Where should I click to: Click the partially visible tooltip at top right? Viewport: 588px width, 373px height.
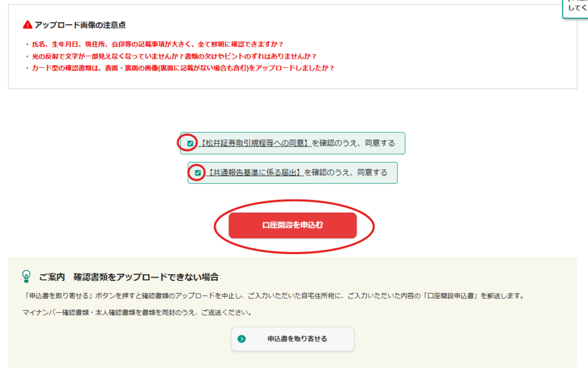click(575, 7)
